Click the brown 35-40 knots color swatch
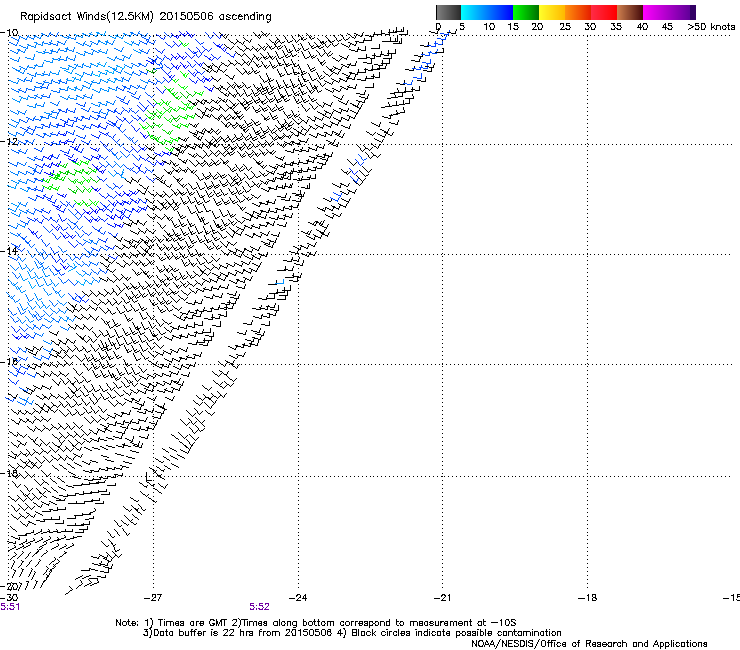The height and width of the screenshot is (650, 740). pyautogui.click(x=630, y=12)
